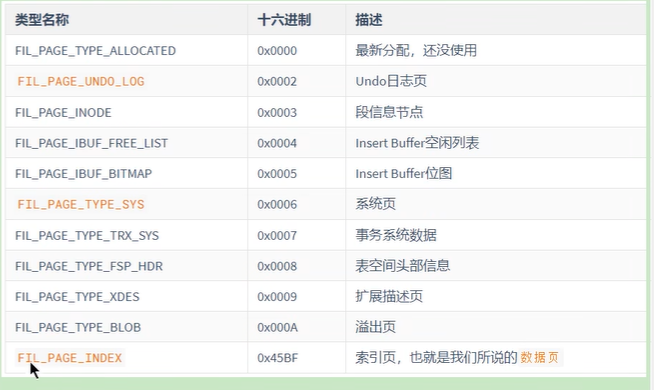654x390 pixels.
Task: Click the 0x0005 hex value
Action: 277,174
